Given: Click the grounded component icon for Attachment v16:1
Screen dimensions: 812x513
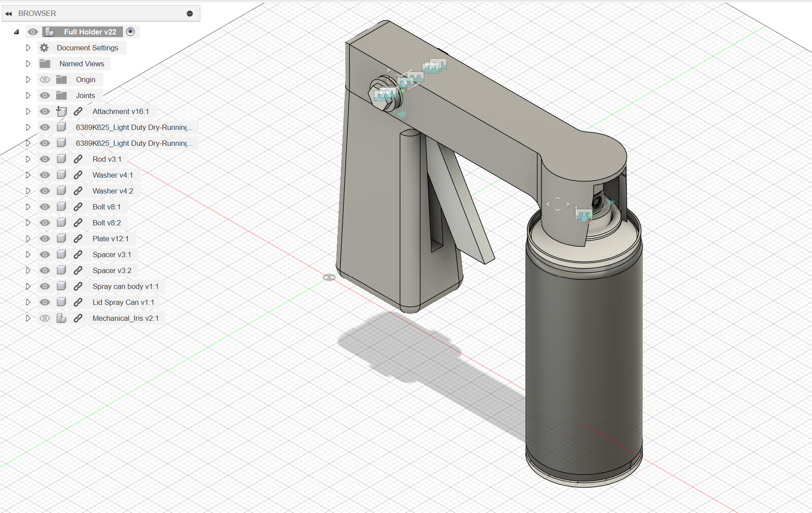Looking at the screenshot, I should 61,111.
